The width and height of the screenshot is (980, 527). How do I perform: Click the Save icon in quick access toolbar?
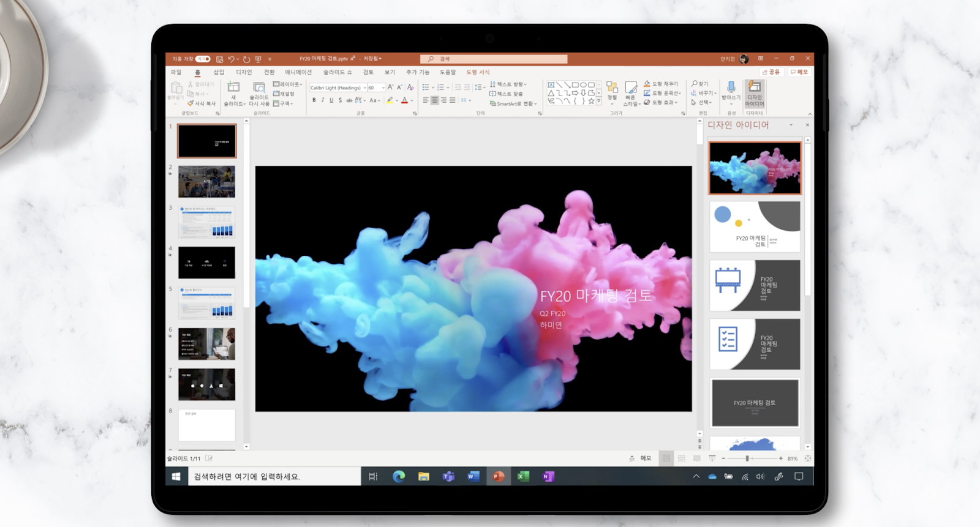(x=219, y=59)
